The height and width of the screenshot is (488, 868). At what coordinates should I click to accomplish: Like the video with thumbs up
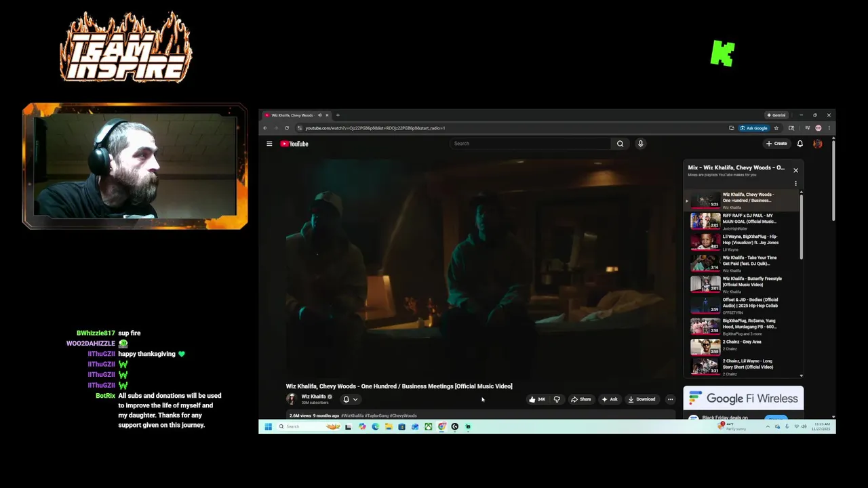(x=538, y=399)
